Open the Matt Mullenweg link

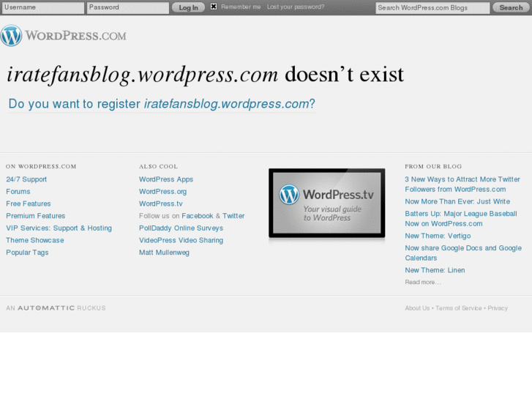164,253
